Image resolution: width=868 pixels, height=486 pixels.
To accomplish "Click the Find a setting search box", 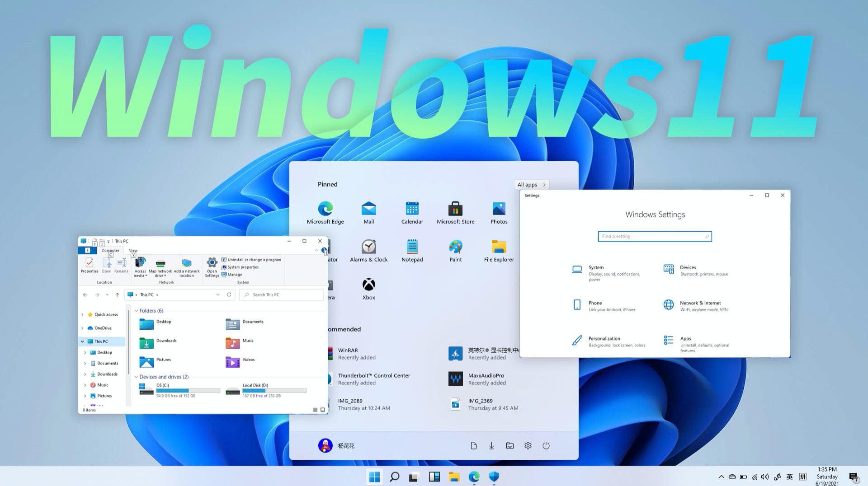I will tap(654, 236).
